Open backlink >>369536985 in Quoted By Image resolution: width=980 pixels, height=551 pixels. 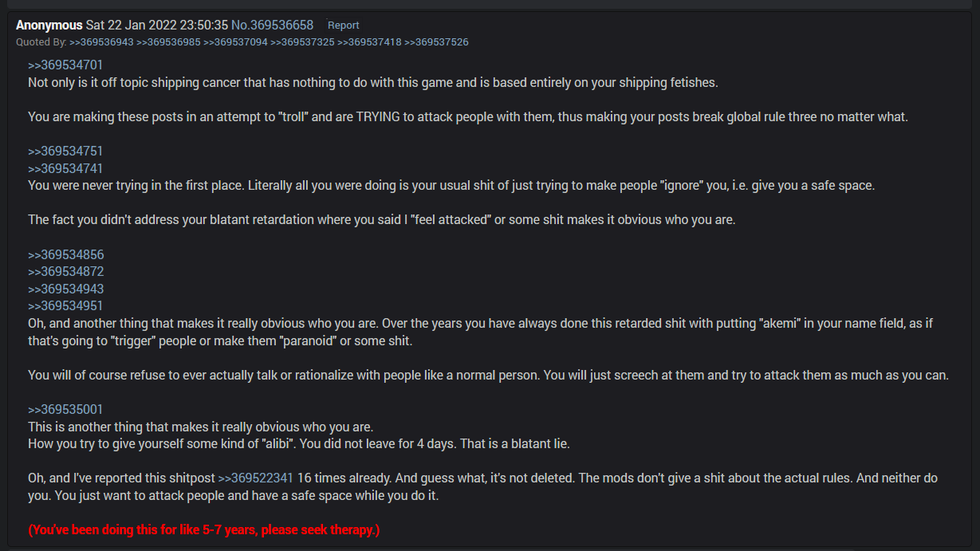click(x=168, y=42)
